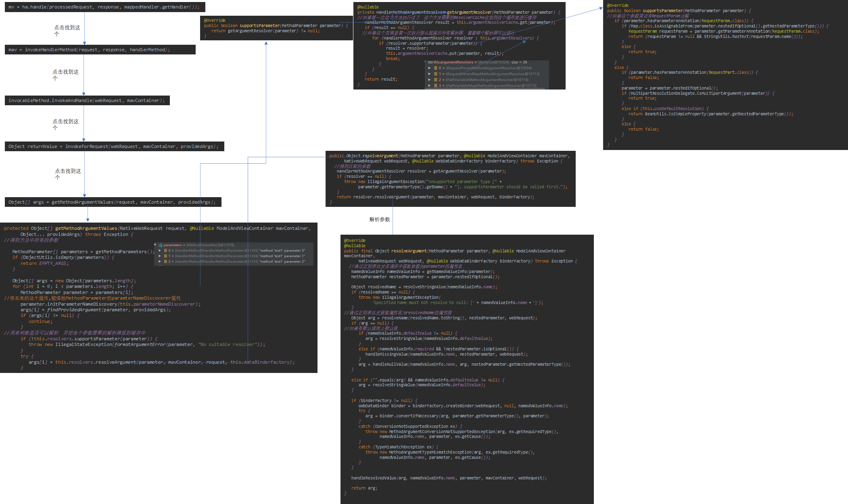The image size is (848, 504).
Task: Click the invokeHandlerMethod code block
Action: click(100, 50)
